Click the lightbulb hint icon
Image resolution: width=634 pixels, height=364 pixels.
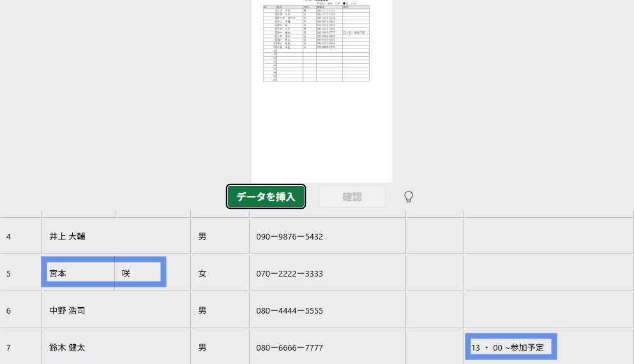coord(409,197)
